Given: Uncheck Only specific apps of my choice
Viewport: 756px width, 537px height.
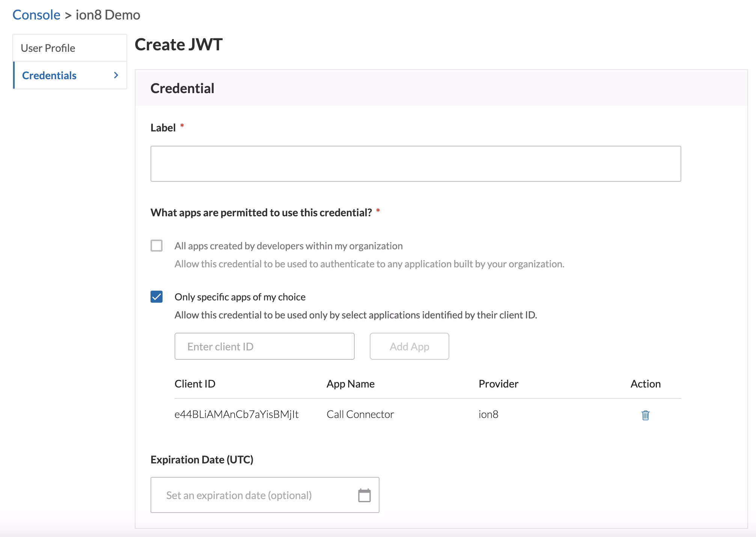Looking at the screenshot, I should click(157, 297).
